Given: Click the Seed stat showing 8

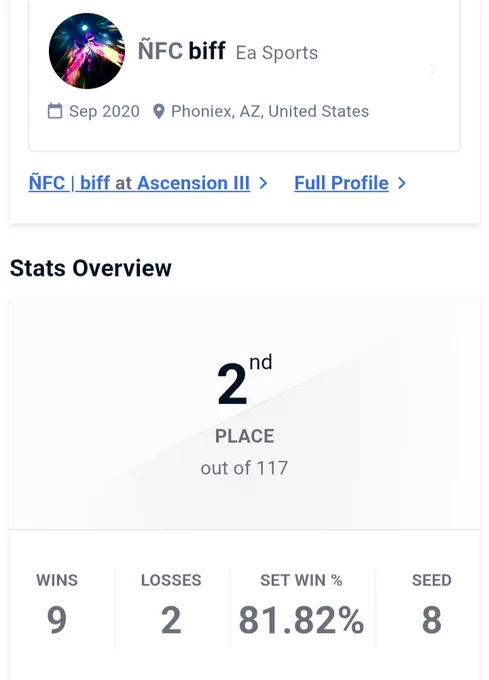Looking at the screenshot, I should point(432,608).
